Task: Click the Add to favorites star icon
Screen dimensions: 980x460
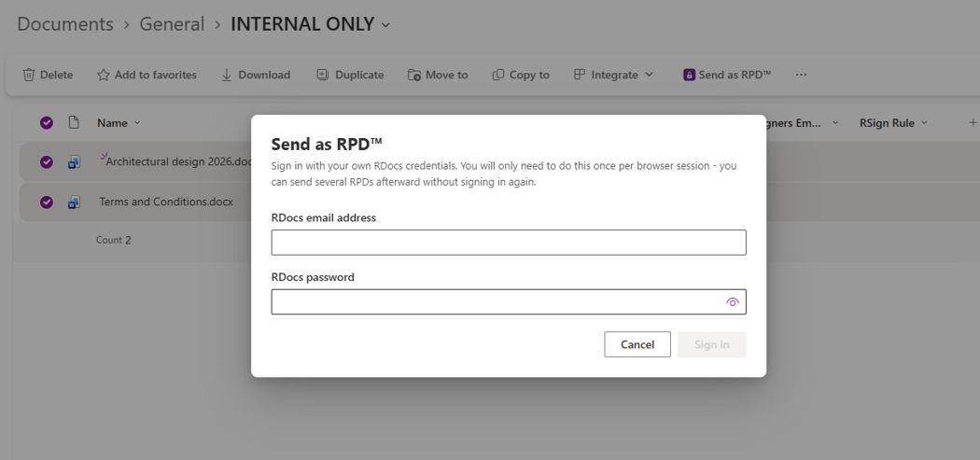Action: coord(103,75)
